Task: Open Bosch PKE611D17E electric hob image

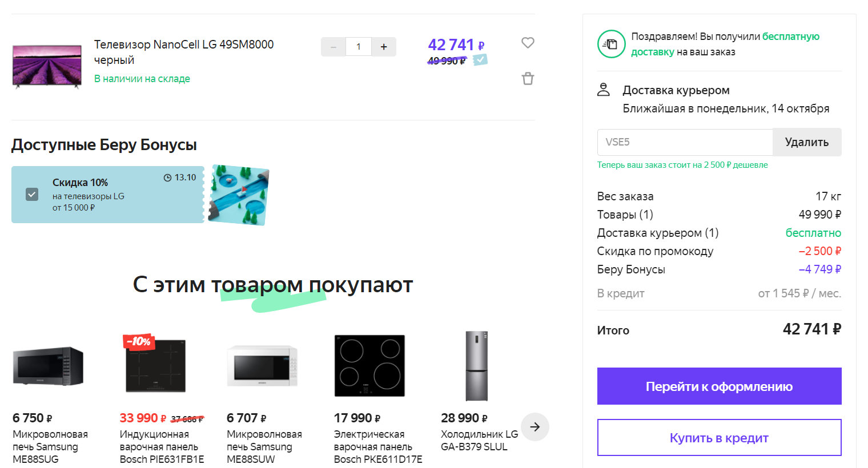Action: pyautogui.click(x=369, y=366)
